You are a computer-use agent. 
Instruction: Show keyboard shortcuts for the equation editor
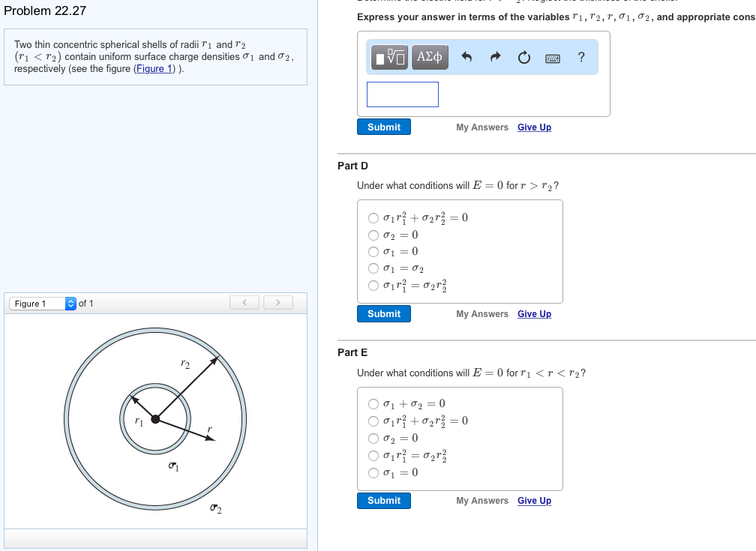553,56
